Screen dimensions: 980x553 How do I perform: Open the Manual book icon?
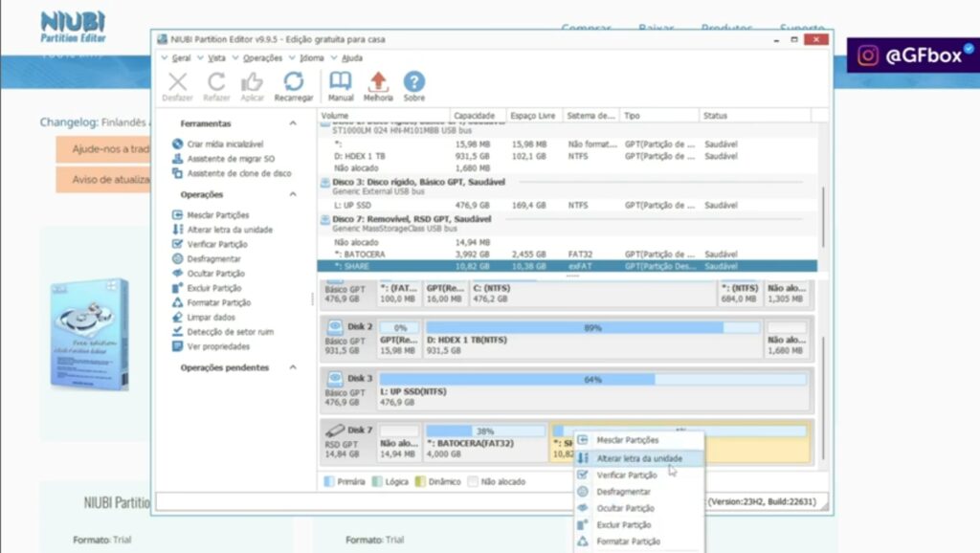click(x=341, y=81)
